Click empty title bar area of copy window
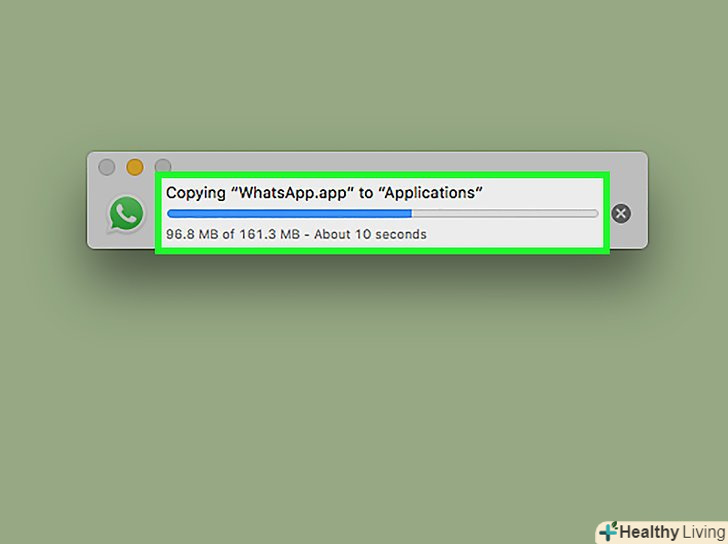 pos(395,162)
